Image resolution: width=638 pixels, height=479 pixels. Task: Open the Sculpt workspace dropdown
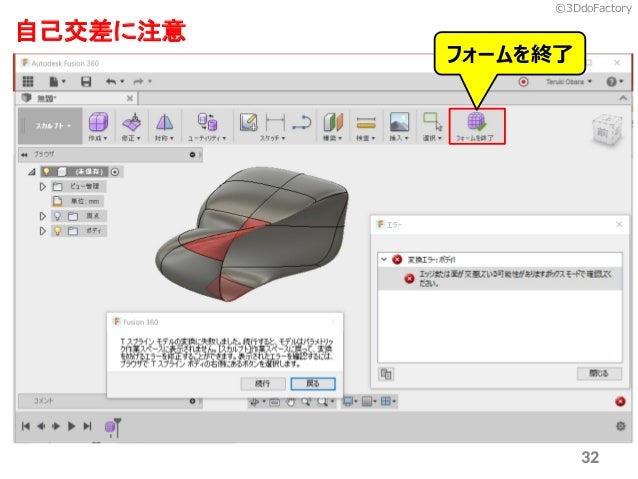click(x=50, y=126)
